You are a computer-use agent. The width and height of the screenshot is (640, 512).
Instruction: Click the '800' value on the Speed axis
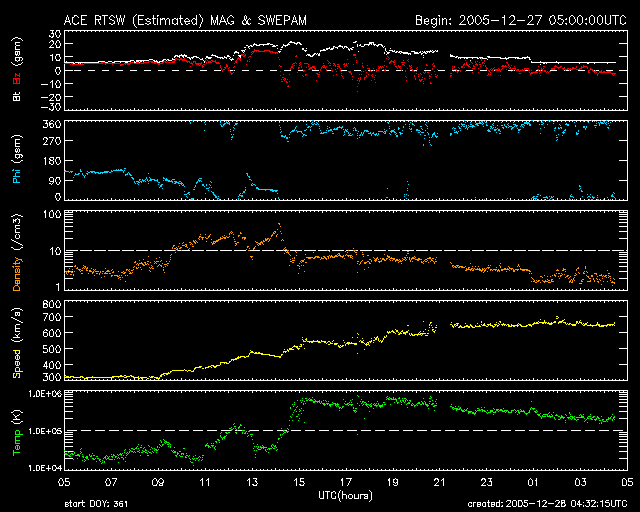click(52, 304)
